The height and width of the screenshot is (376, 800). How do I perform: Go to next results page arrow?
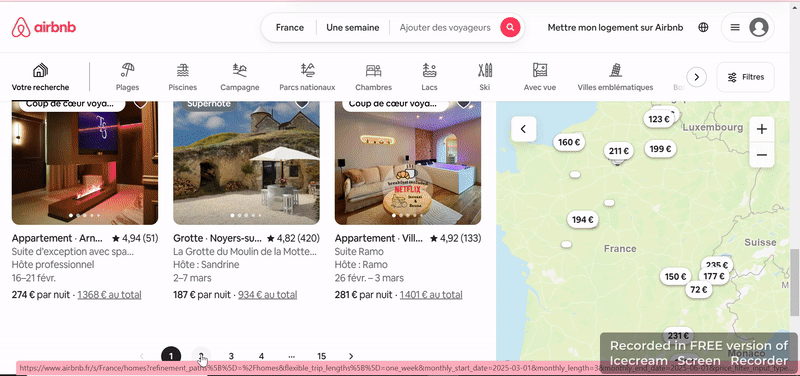point(351,356)
